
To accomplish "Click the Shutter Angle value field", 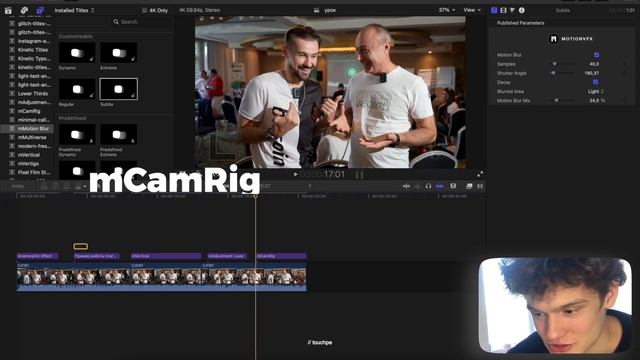I will [591, 73].
